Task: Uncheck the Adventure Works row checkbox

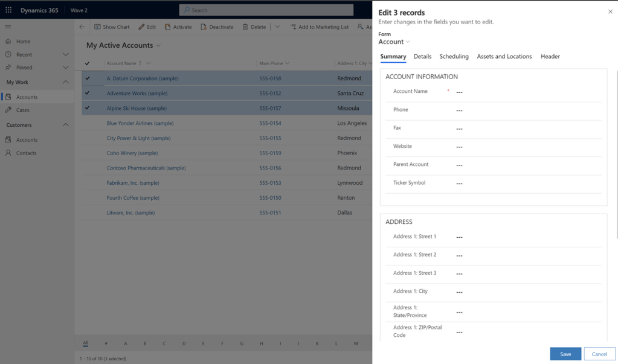Action: pyautogui.click(x=88, y=94)
